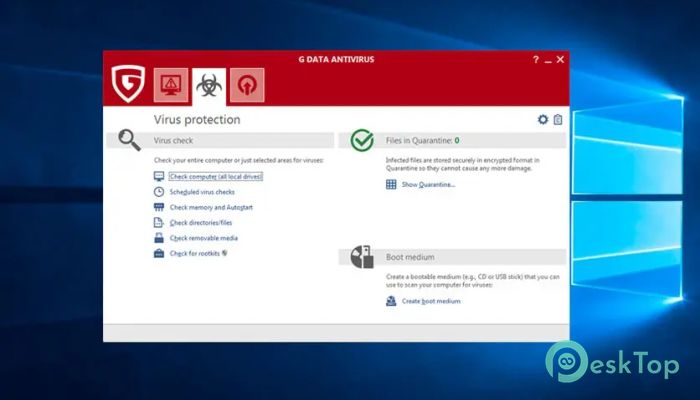This screenshot has width=700, height=400.
Task: Click the small shield after Check for rootkits
Action: tap(225, 253)
